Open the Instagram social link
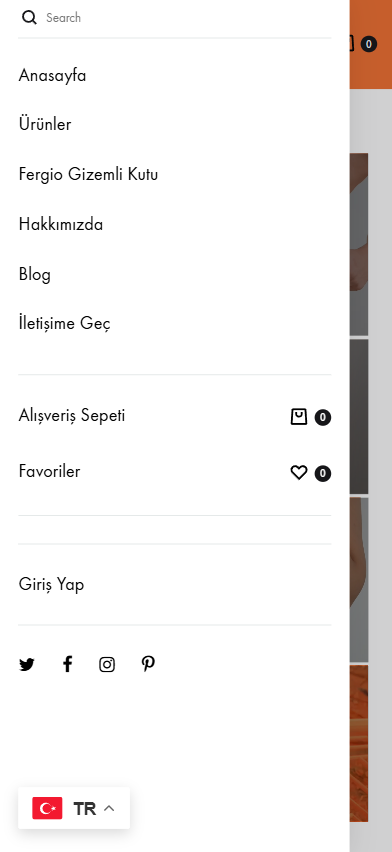 pyautogui.click(x=107, y=665)
